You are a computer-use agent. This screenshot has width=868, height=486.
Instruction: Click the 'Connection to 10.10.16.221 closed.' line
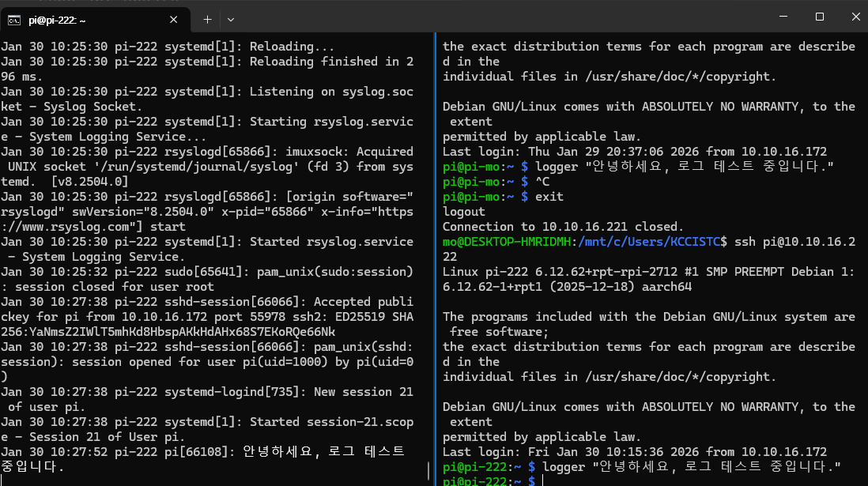click(x=563, y=227)
